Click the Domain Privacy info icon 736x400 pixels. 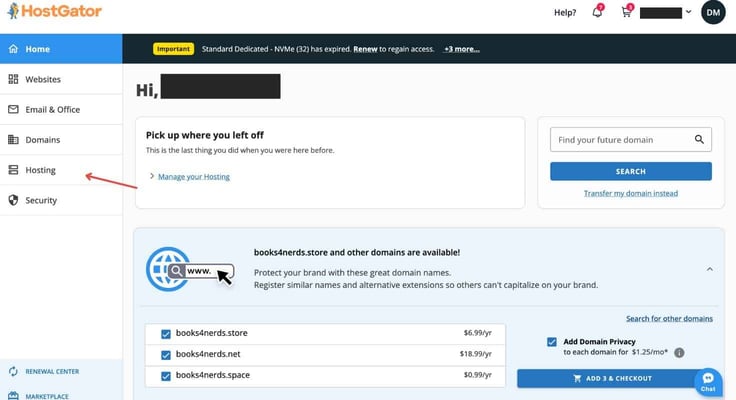[679, 353]
